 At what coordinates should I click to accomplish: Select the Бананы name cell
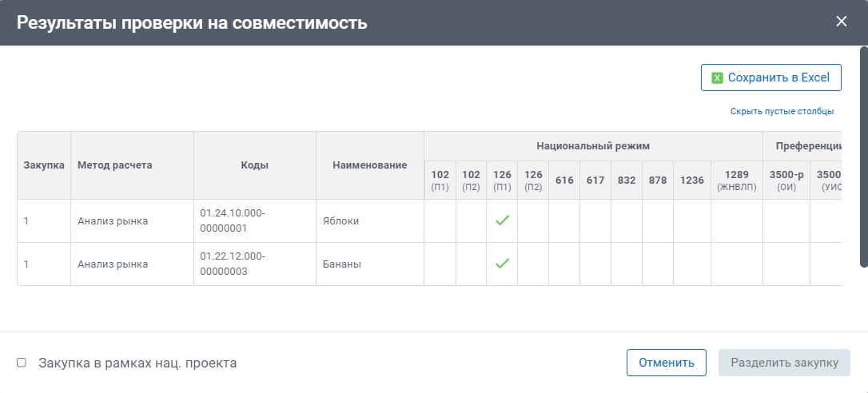342,264
